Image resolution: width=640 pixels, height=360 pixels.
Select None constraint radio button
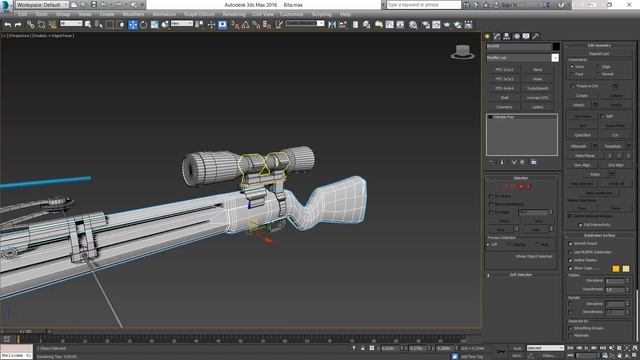[572, 67]
